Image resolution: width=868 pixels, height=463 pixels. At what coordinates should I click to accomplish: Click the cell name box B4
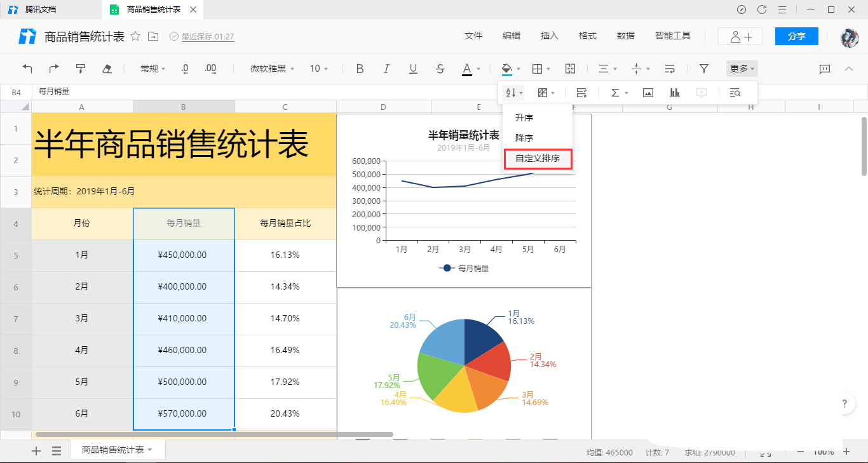[x=17, y=92]
